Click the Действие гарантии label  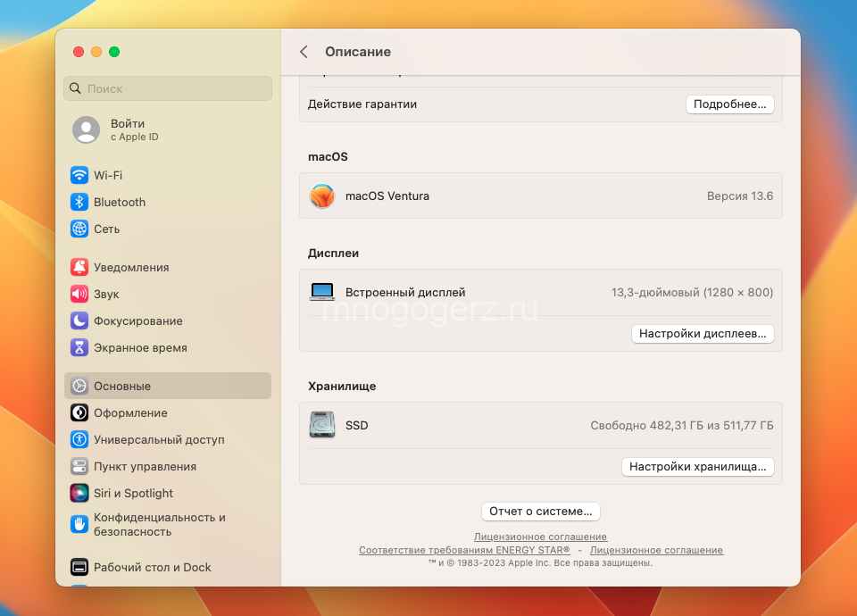[x=362, y=104]
